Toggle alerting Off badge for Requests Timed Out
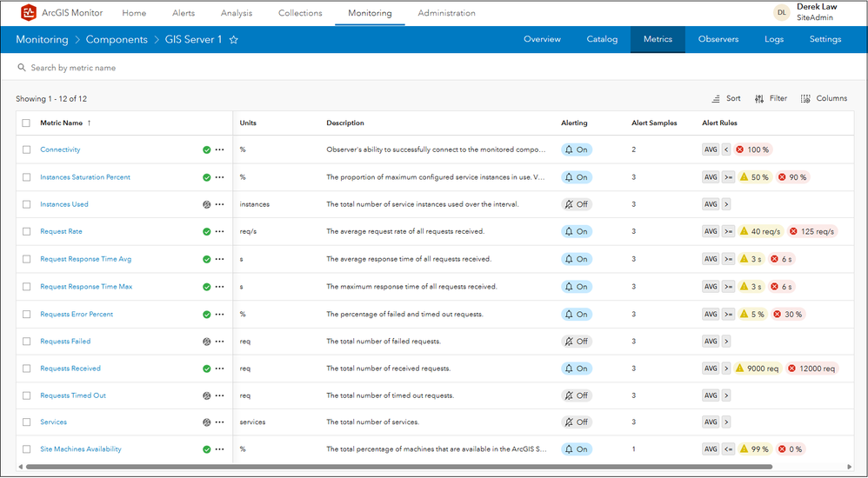Screen dimensions: 868x478 (577, 396)
